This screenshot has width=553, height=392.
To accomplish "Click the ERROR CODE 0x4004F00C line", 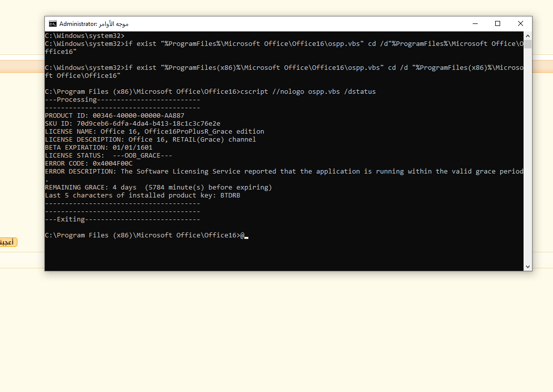I will click(x=89, y=164).
